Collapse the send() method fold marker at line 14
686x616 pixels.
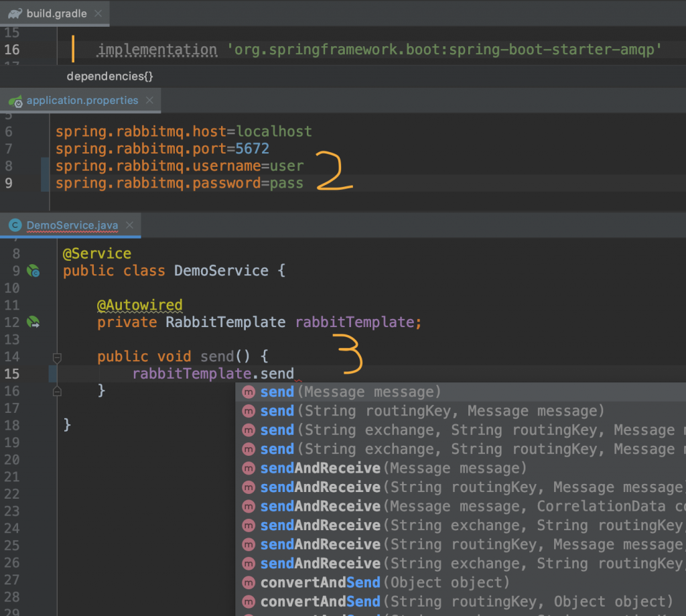coord(57,358)
